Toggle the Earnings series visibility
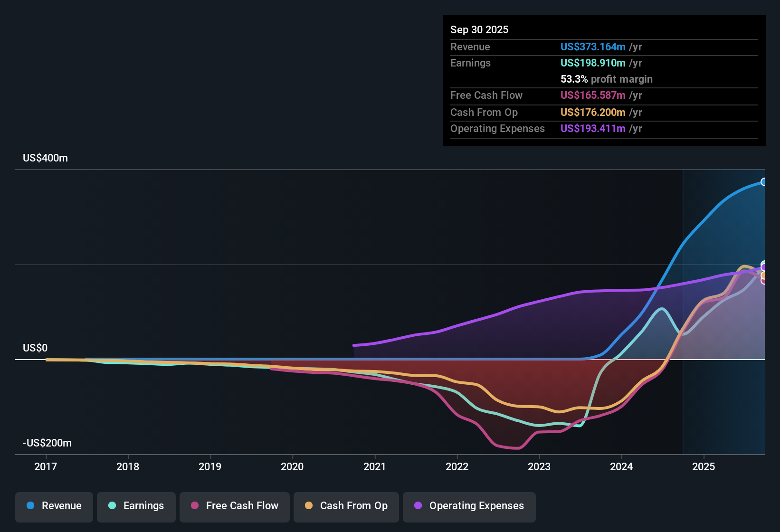780x532 pixels. [x=136, y=506]
